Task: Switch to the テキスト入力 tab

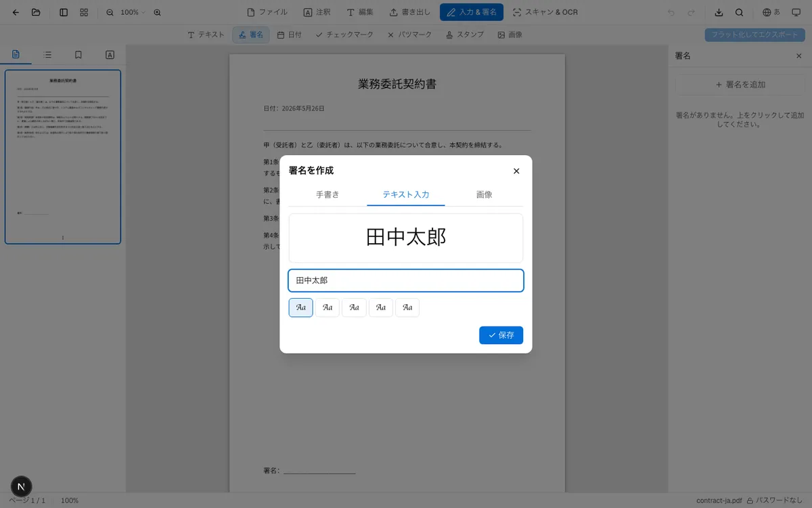Action: tap(406, 194)
